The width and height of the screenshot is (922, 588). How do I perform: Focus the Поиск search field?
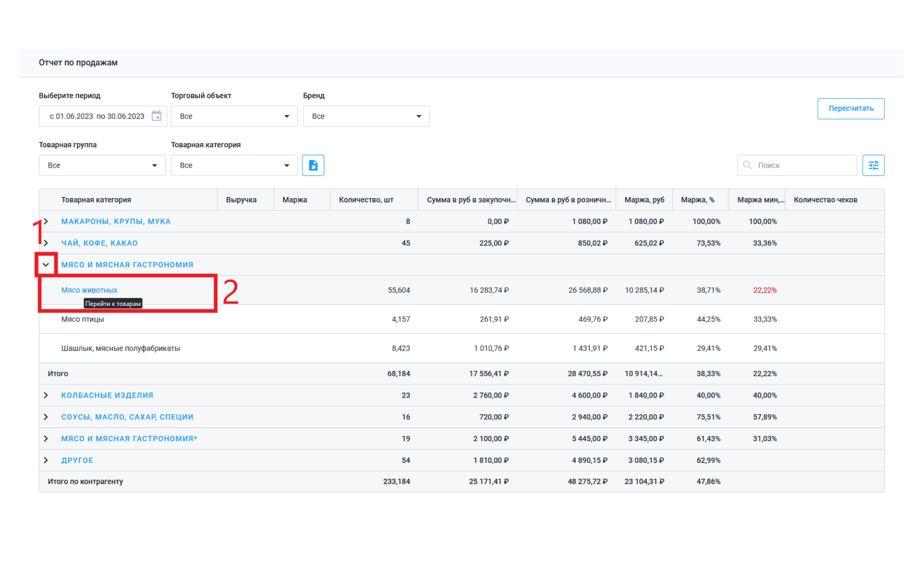tap(797, 165)
